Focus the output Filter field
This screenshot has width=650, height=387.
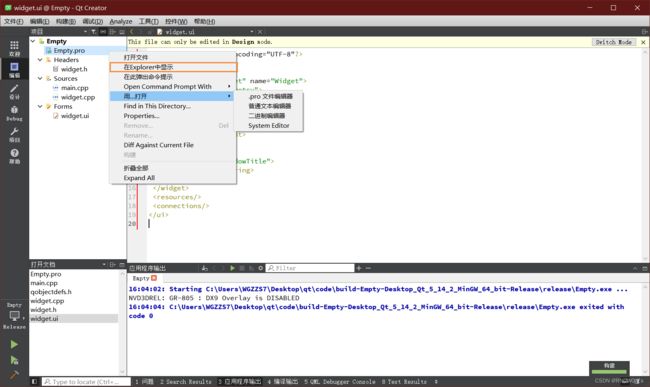[310, 268]
